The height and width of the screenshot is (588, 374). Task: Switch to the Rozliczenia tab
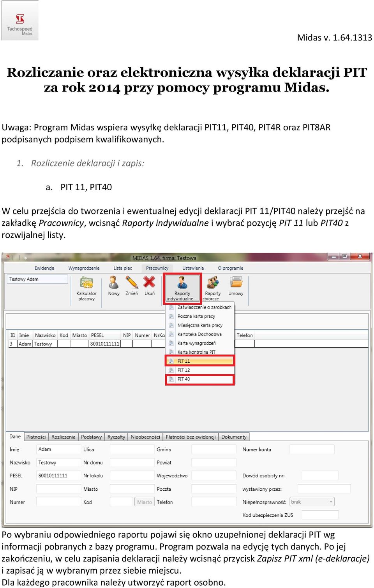click(64, 437)
